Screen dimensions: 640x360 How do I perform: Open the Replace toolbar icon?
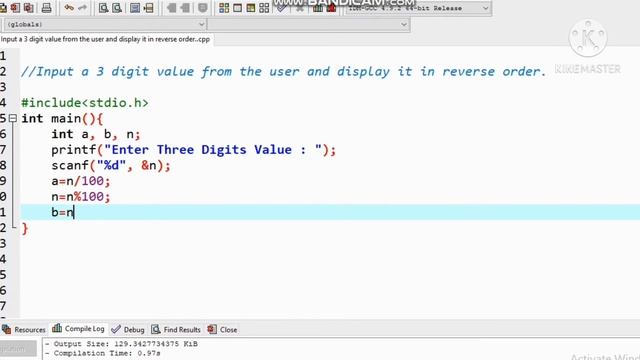tap(117, 8)
